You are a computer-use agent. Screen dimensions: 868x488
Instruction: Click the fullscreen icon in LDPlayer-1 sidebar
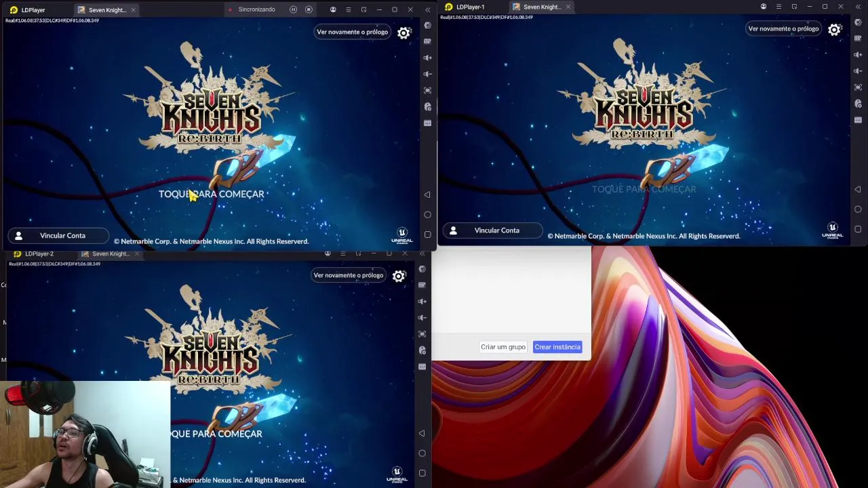click(x=858, y=87)
